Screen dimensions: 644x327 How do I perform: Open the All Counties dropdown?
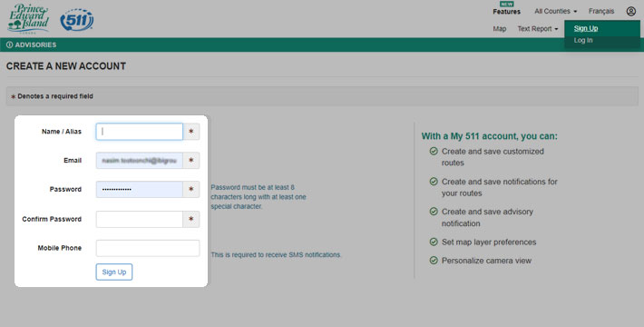[555, 11]
